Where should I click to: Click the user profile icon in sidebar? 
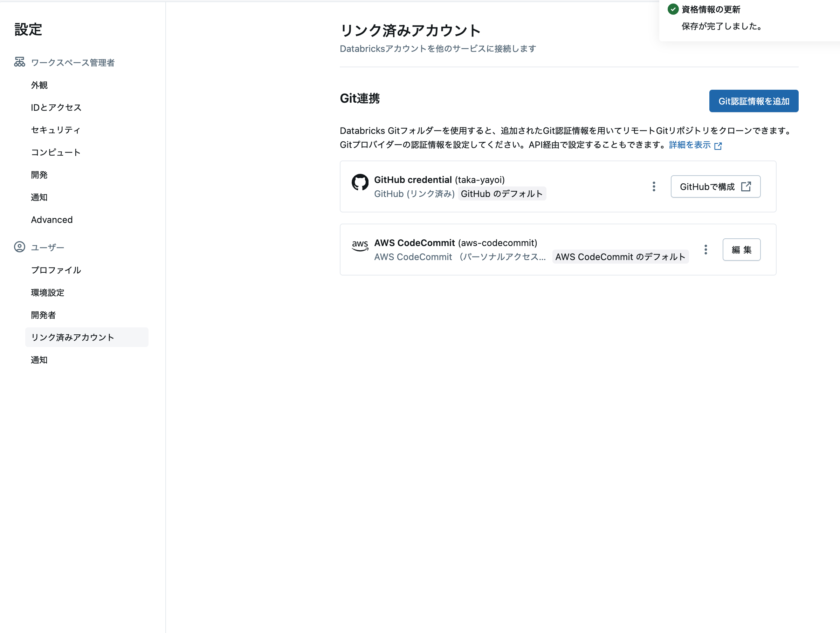[19, 247]
